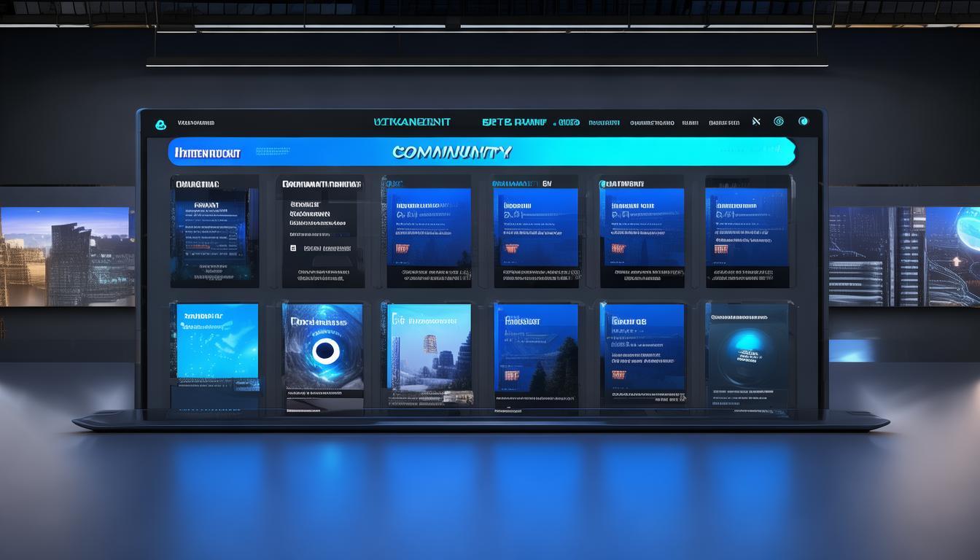Click the rightmost teal circle icon in header
The image size is (980, 560).
804,122
